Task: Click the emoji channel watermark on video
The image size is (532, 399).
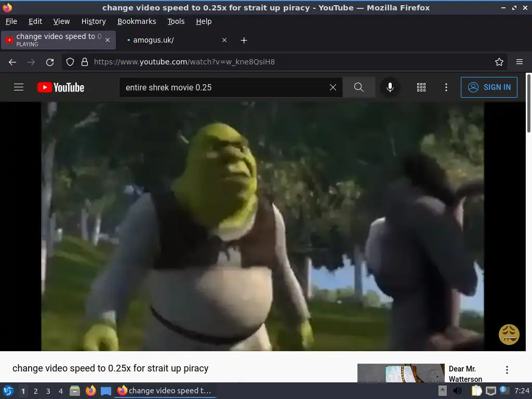Action: click(x=509, y=335)
